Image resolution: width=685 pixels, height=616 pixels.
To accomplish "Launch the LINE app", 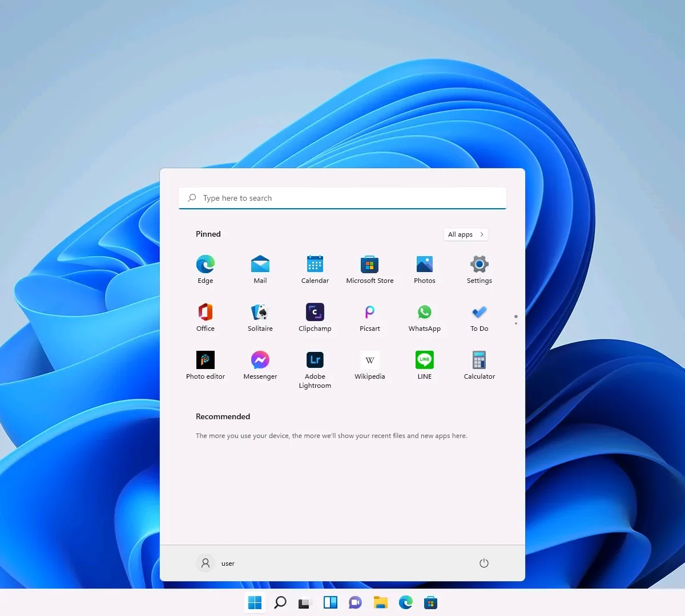I will point(425,365).
